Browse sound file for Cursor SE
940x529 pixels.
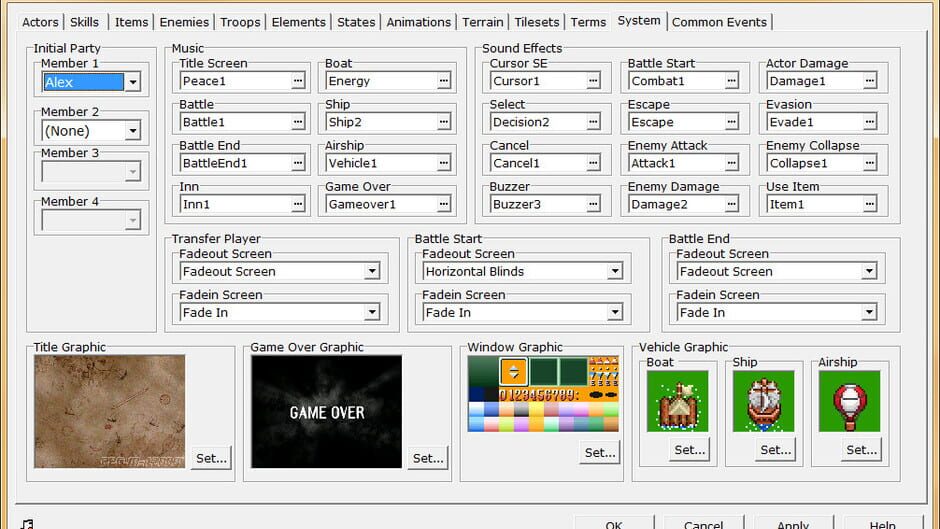(593, 81)
